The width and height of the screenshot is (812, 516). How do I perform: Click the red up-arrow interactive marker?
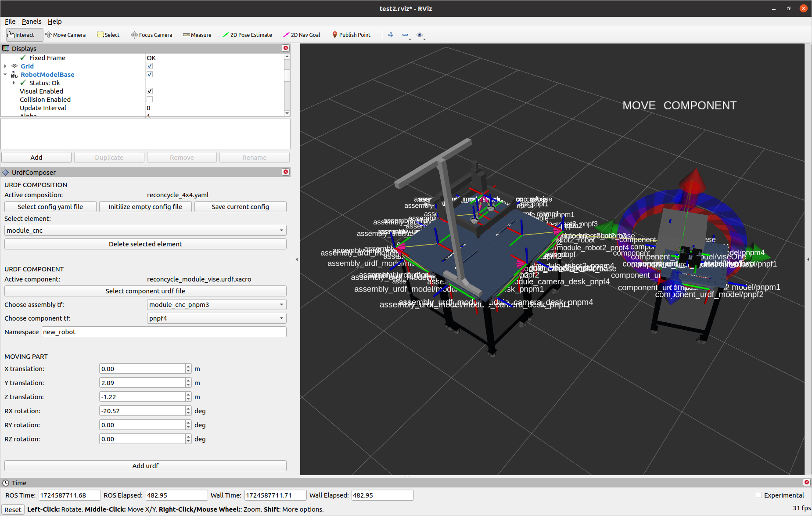coord(693,180)
